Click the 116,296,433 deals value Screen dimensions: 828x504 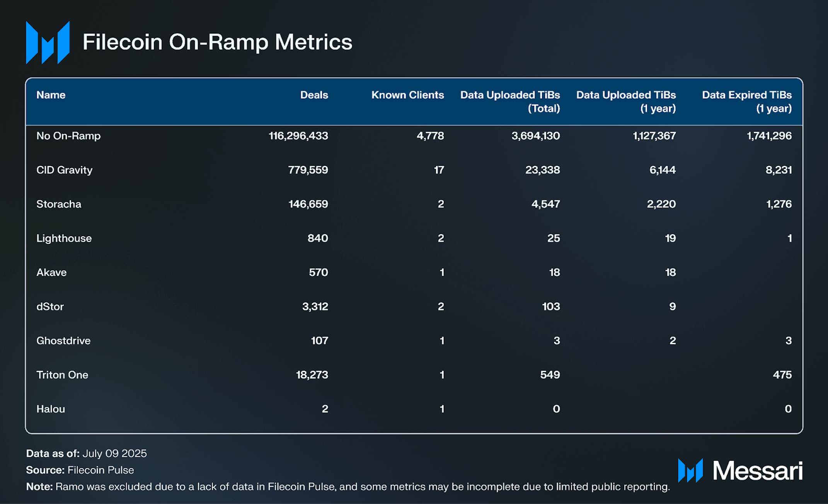click(x=298, y=136)
